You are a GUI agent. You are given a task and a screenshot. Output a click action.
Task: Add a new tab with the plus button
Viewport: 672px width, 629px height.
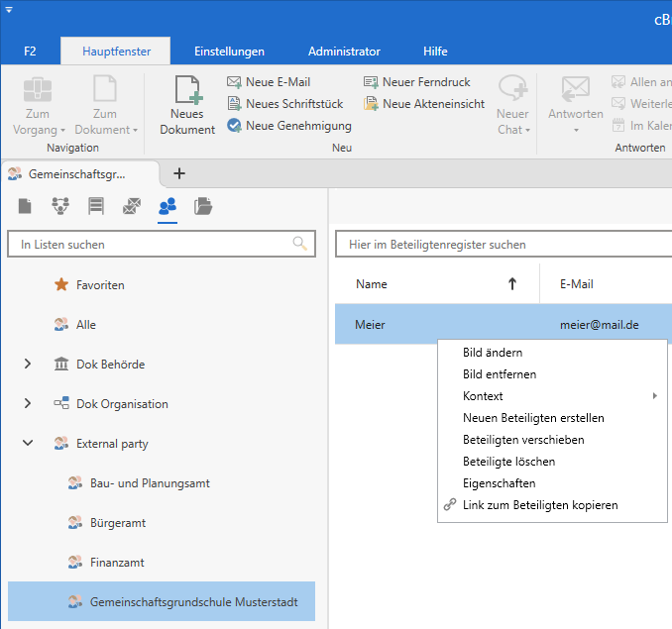coord(179,173)
